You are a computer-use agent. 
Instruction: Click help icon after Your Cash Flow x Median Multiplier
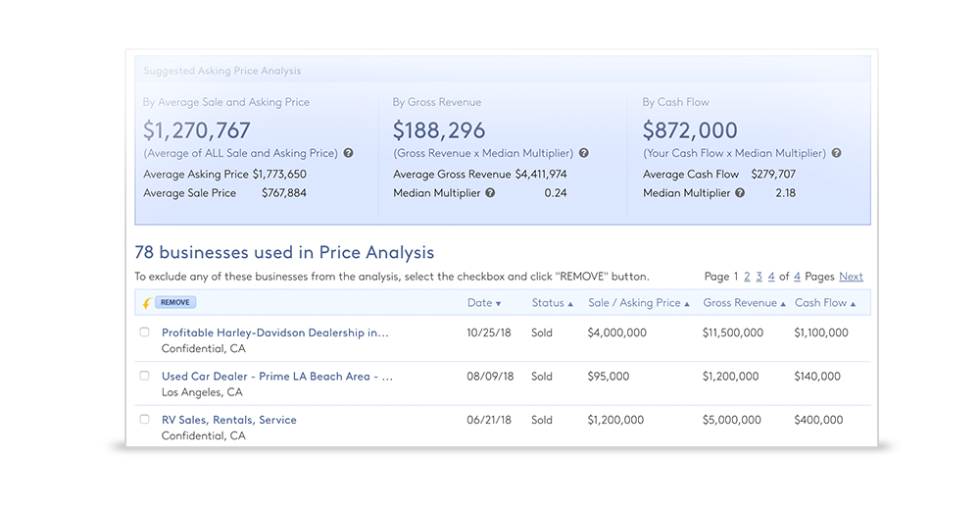click(836, 153)
